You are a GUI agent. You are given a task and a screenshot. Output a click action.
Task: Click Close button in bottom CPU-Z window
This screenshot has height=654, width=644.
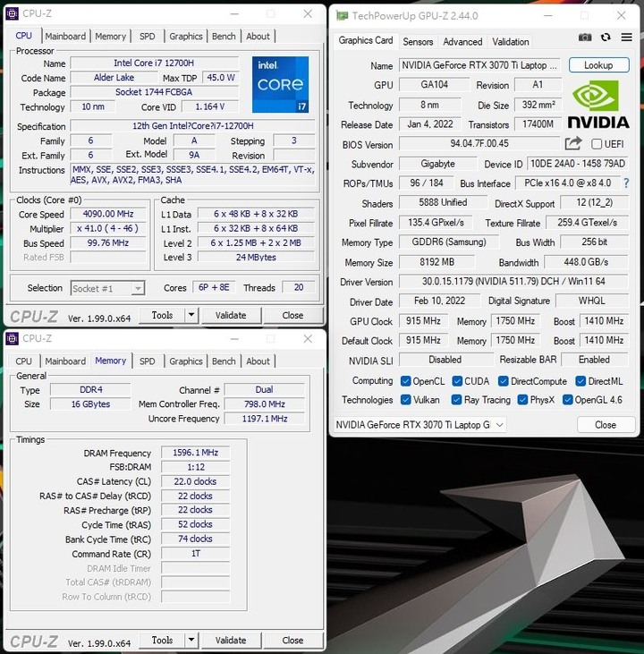coord(292,641)
